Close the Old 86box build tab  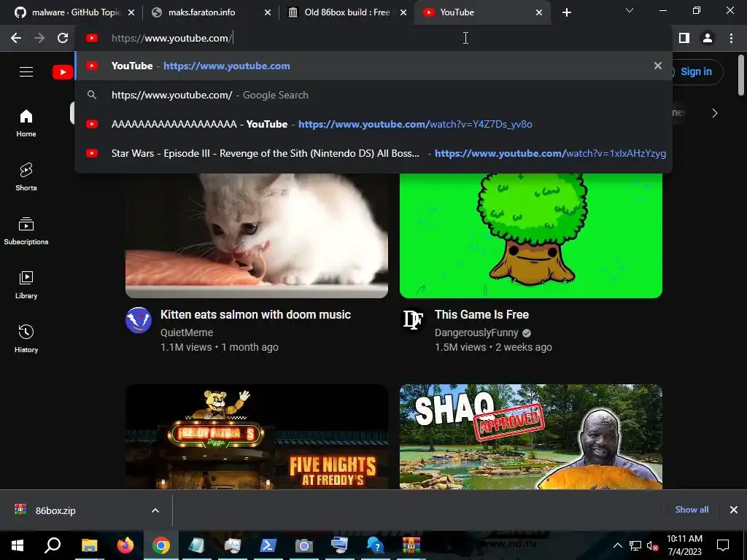[x=403, y=12]
